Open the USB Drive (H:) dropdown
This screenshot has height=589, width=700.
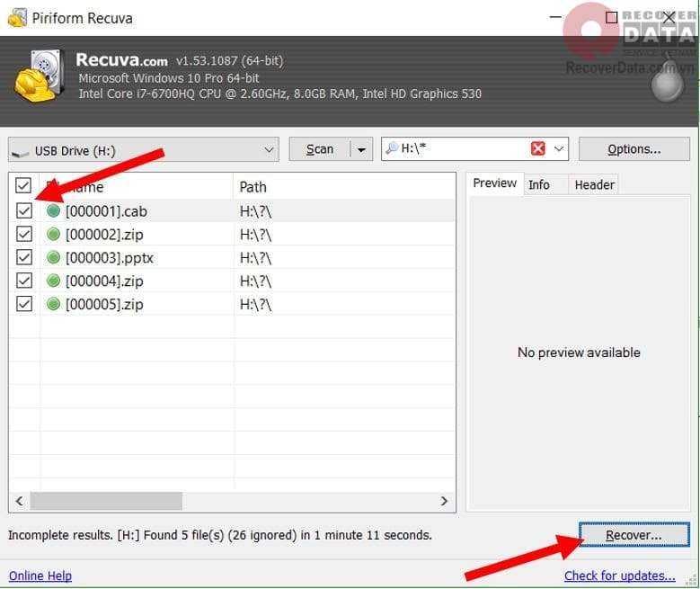143,149
